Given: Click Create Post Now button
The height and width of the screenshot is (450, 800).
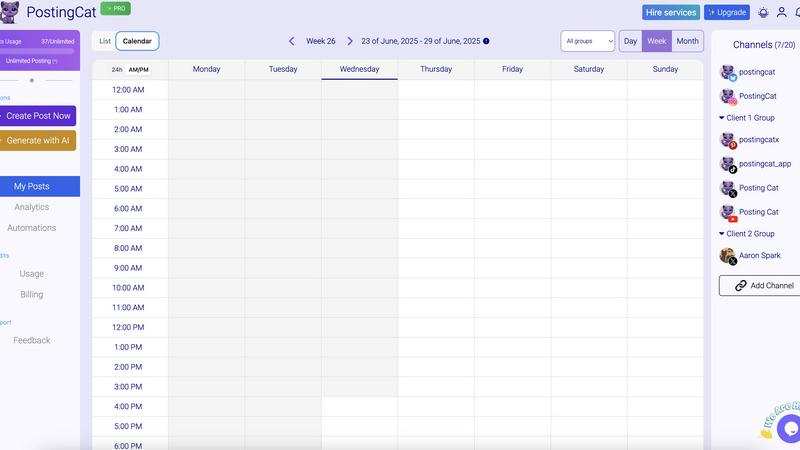Looking at the screenshot, I should tap(38, 116).
